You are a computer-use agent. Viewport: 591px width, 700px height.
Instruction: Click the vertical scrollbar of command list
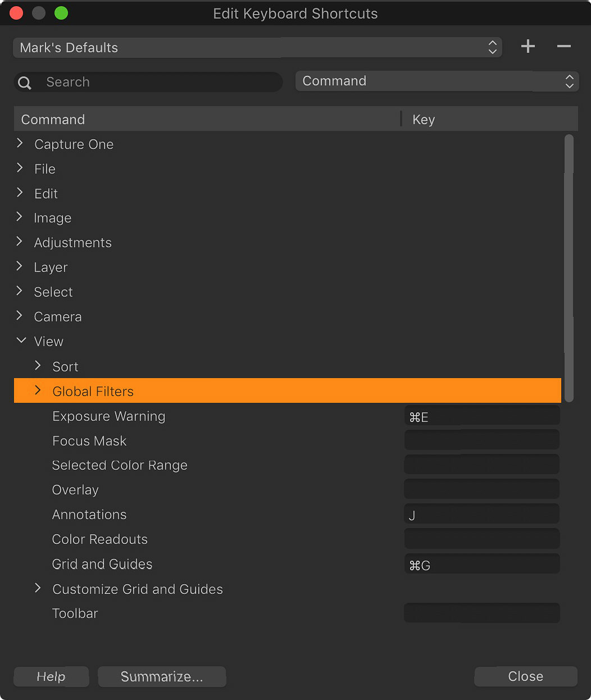[569, 267]
